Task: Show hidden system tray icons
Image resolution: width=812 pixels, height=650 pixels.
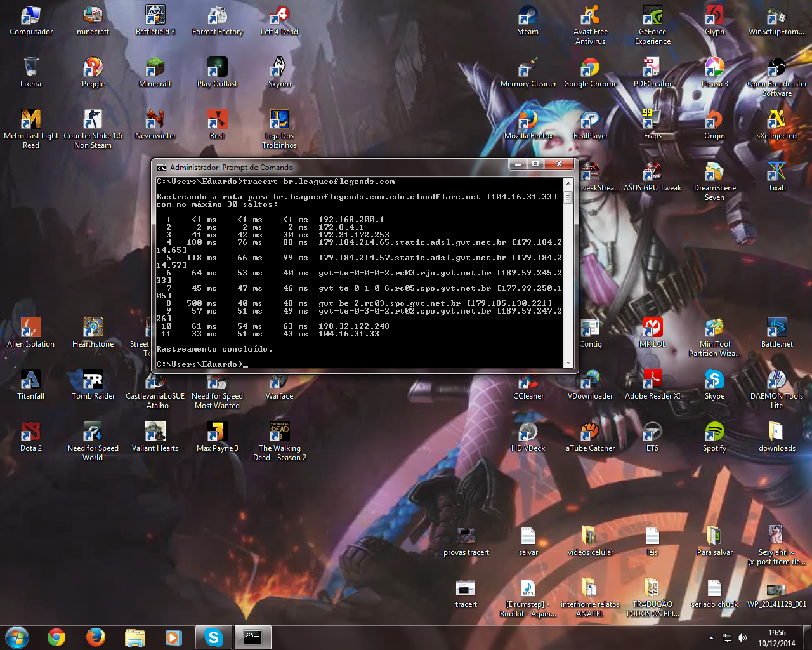Action: point(711,638)
